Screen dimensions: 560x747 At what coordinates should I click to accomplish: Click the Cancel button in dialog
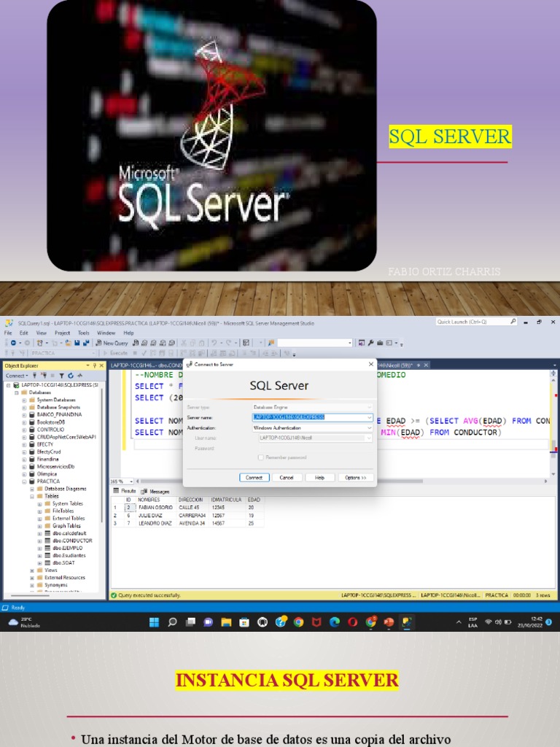(287, 477)
